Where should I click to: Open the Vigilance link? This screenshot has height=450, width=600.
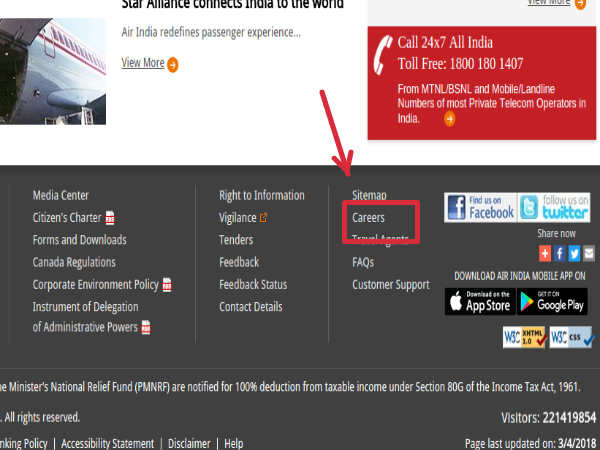click(x=238, y=218)
